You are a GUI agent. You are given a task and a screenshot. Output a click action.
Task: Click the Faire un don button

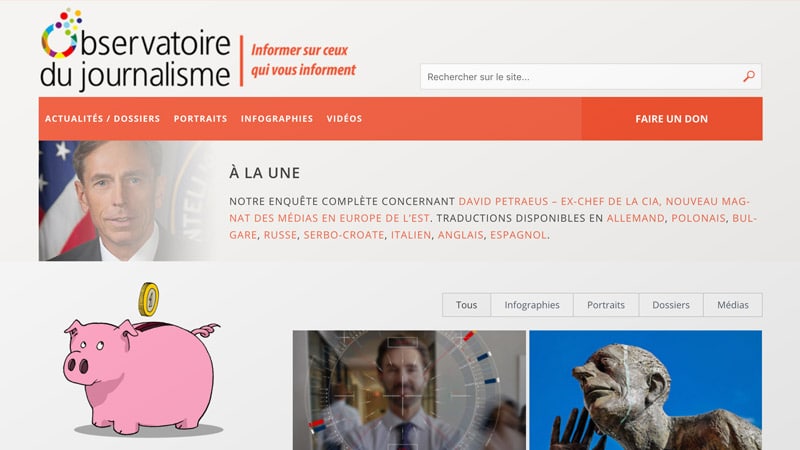671,119
